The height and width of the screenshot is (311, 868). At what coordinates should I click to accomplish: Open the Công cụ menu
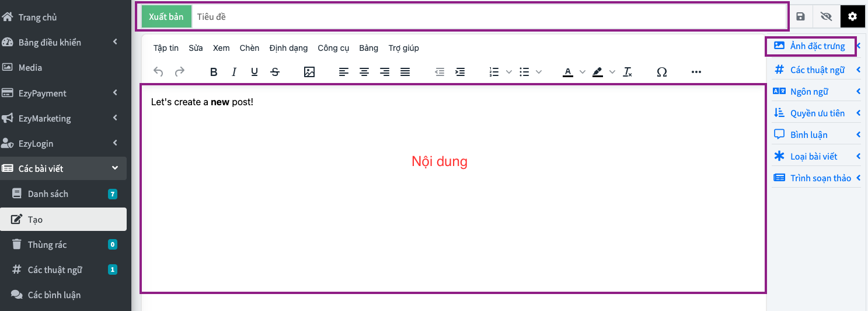tap(333, 48)
